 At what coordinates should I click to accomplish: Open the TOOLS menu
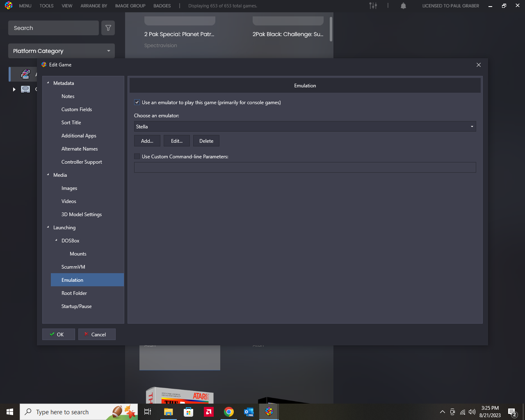[x=46, y=6]
